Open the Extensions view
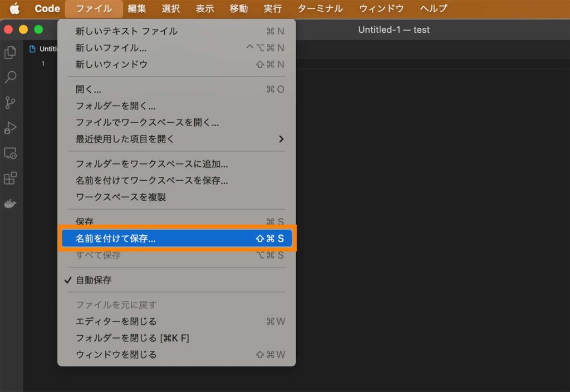 [x=11, y=178]
